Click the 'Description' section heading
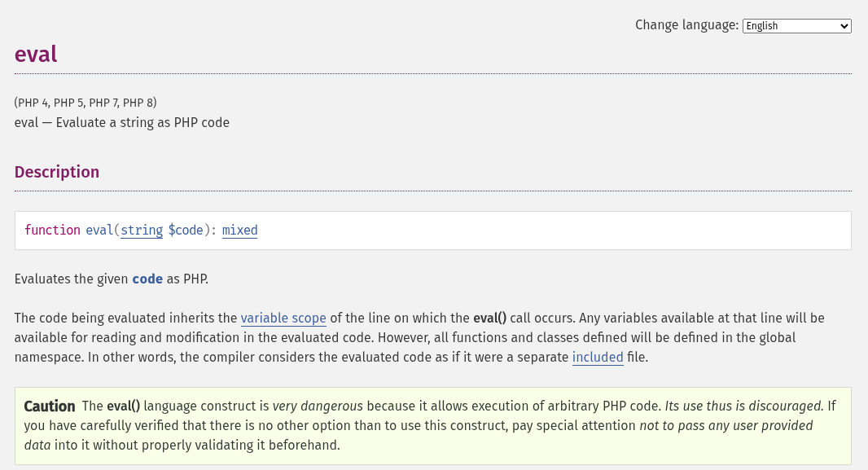The height and width of the screenshot is (470, 868). pyautogui.click(x=57, y=172)
